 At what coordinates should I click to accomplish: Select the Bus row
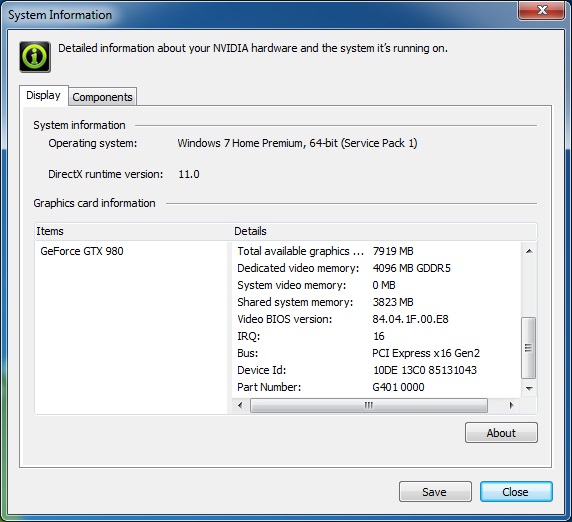pyautogui.click(x=376, y=353)
